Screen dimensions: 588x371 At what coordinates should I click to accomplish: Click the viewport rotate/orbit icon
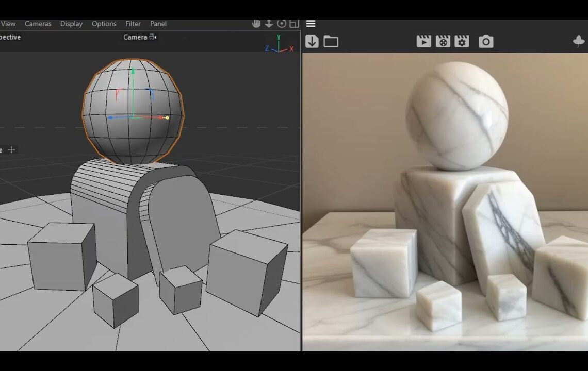click(281, 23)
